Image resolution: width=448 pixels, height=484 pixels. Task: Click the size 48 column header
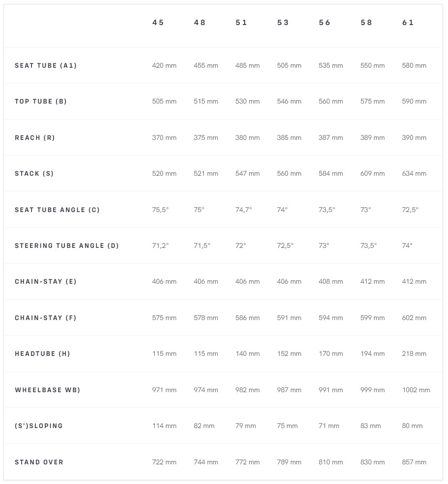click(199, 23)
